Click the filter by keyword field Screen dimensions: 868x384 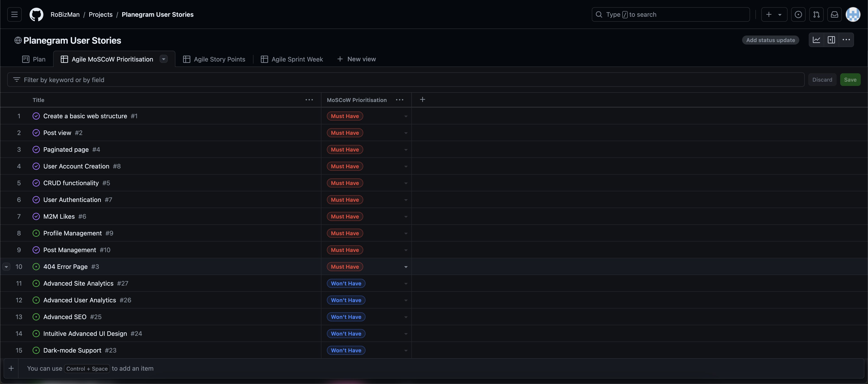[x=404, y=80]
